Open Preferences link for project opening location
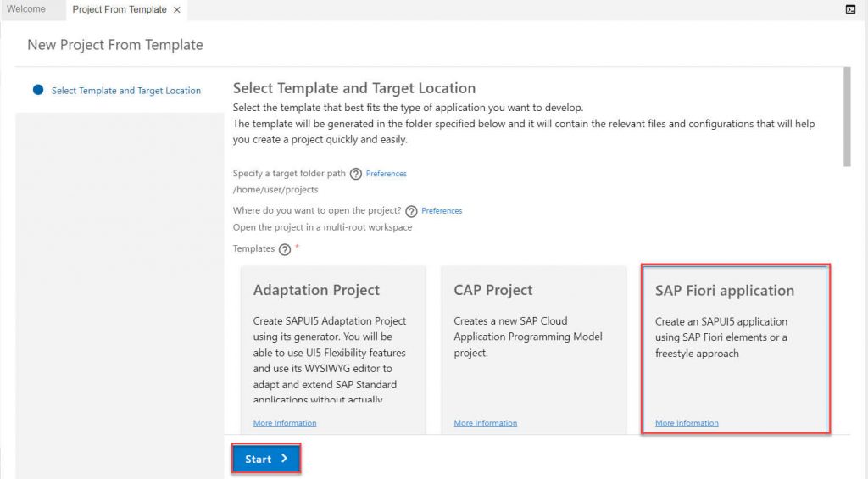Viewport: 868px width, 479px height. pos(442,211)
